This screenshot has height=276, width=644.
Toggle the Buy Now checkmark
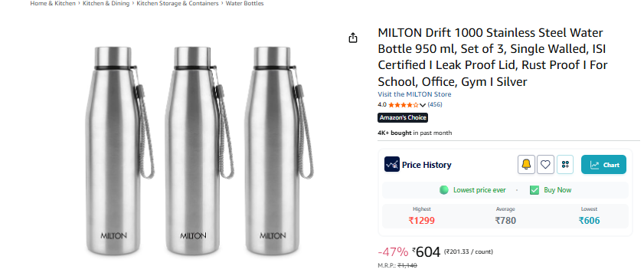tap(534, 190)
